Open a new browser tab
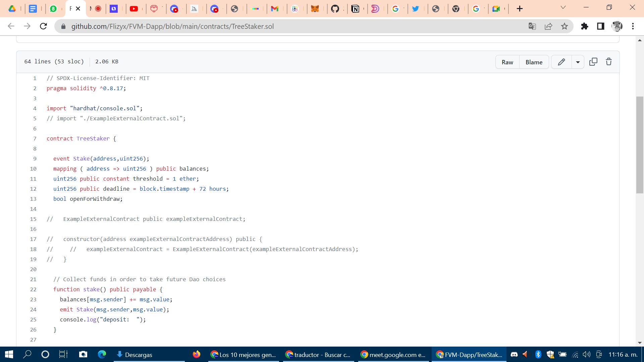This screenshot has height=362, width=644. tap(520, 9)
